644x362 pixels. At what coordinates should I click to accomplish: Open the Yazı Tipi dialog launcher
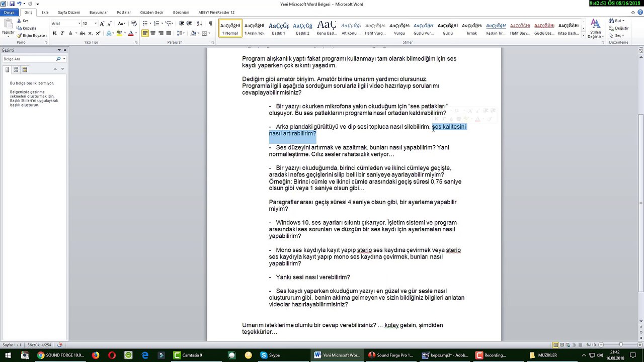click(x=136, y=43)
